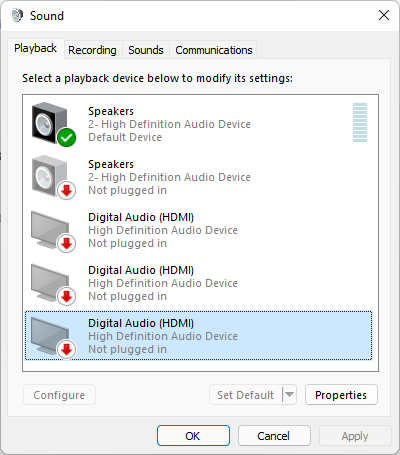This screenshot has width=400, height=455.
Task: Select the second Digital Audio (HDMI) monitor icon
Action: [53, 284]
